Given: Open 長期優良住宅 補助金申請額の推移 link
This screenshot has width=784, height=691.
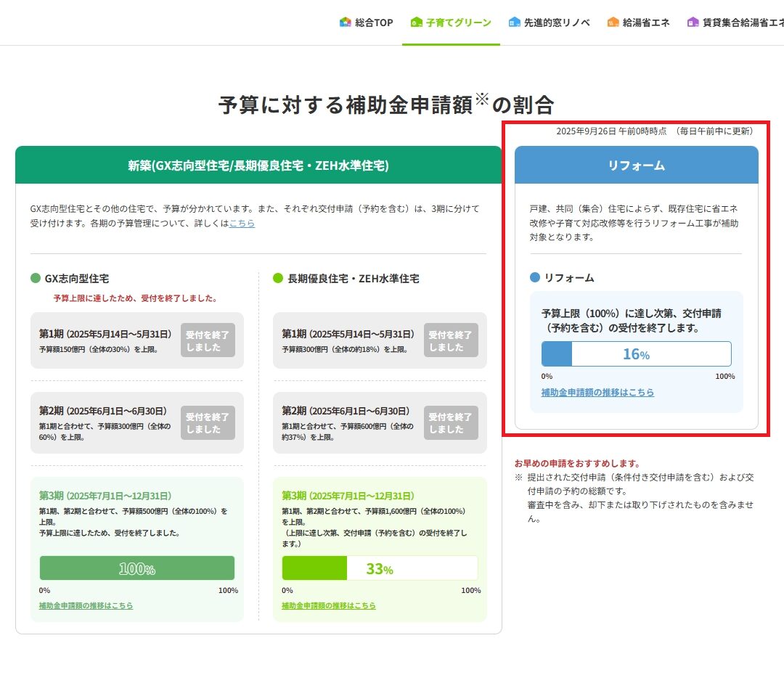Looking at the screenshot, I should (328, 605).
